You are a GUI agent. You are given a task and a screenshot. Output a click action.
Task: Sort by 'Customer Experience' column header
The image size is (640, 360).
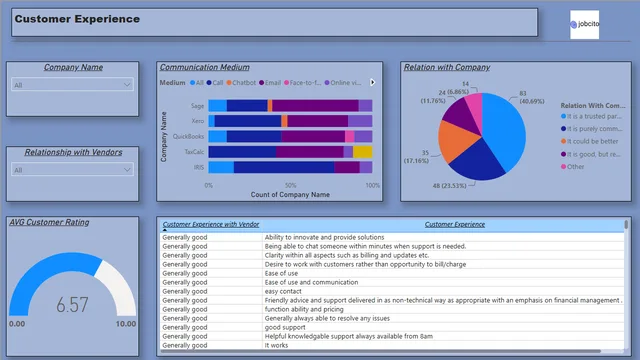tap(455, 224)
